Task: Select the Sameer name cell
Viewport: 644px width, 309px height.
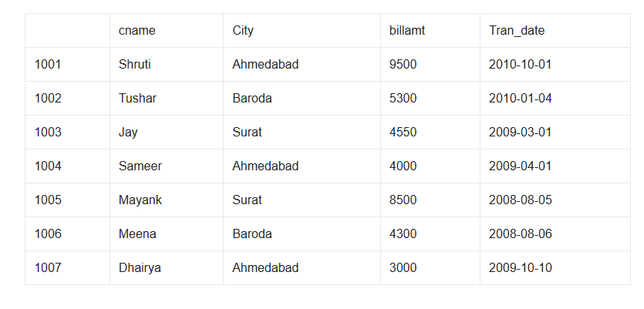Action: pyautogui.click(x=140, y=166)
